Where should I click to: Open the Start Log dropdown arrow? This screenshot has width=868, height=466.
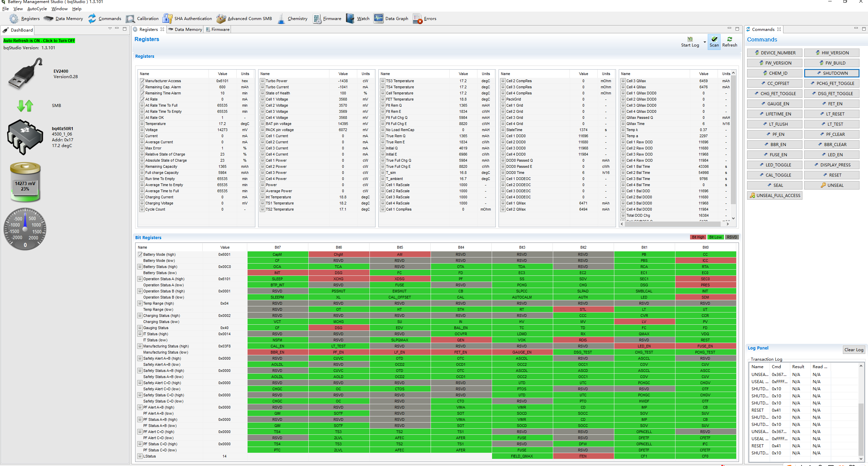(x=704, y=42)
